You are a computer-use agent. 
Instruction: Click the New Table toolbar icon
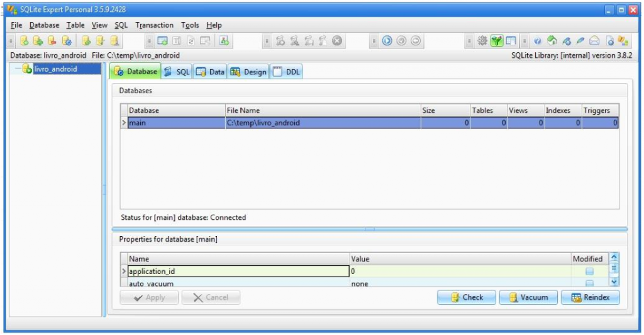click(163, 41)
